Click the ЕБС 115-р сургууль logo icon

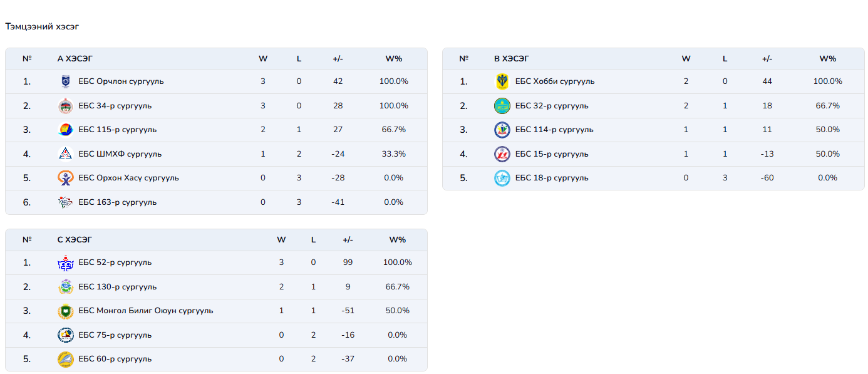[x=65, y=130]
